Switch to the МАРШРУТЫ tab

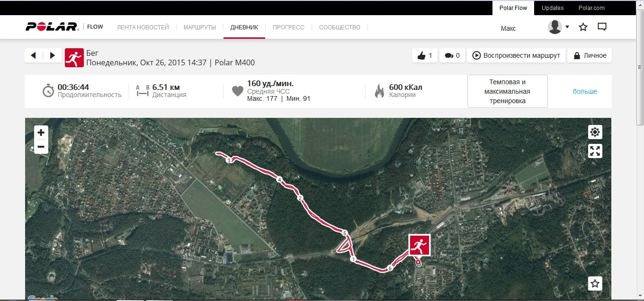click(x=200, y=27)
